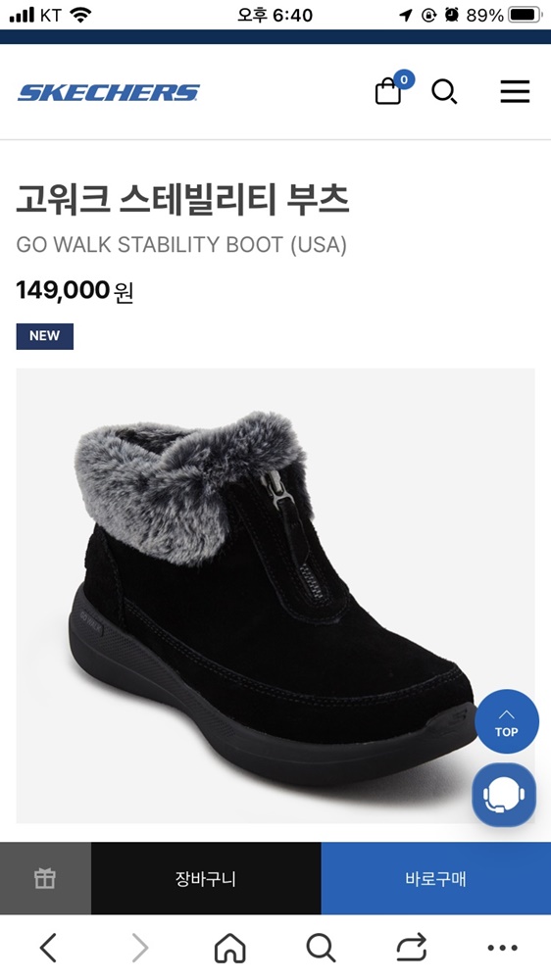Screen dimensions: 551x980
Task: Go to Skechers home via logo
Action: click(108, 92)
